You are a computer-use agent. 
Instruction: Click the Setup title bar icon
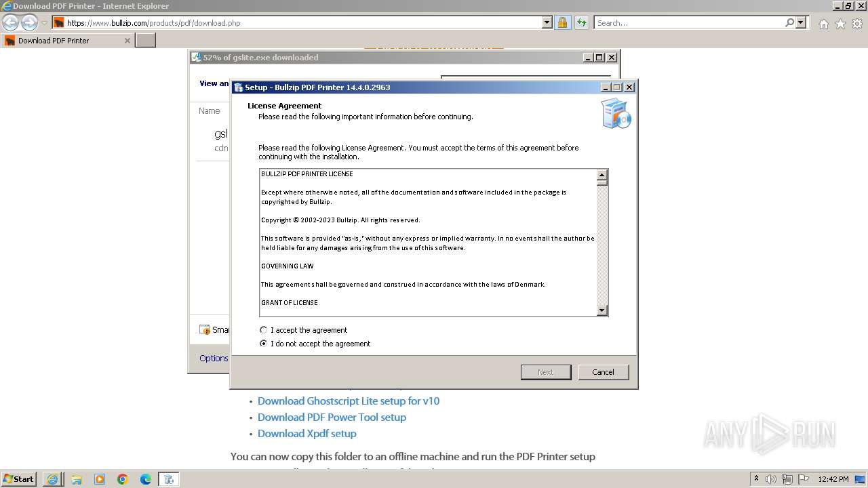(x=239, y=87)
